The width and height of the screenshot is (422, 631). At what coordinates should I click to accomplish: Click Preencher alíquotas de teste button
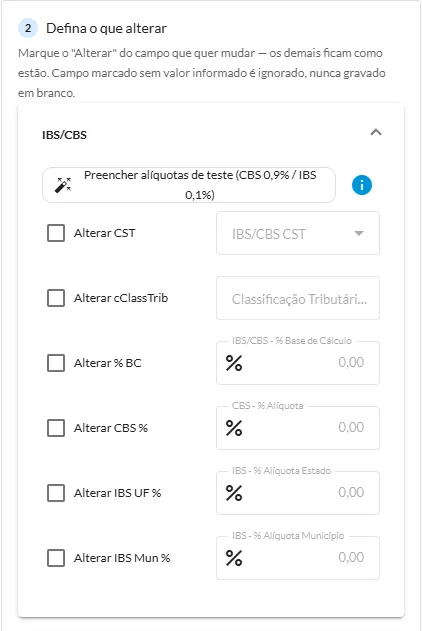coord(189,185)
